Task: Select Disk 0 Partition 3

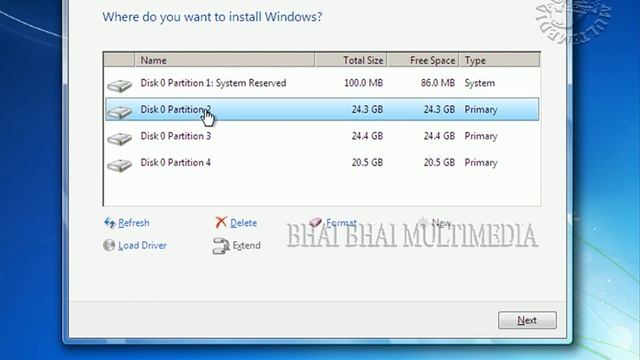Action: [x=322, y=136]
